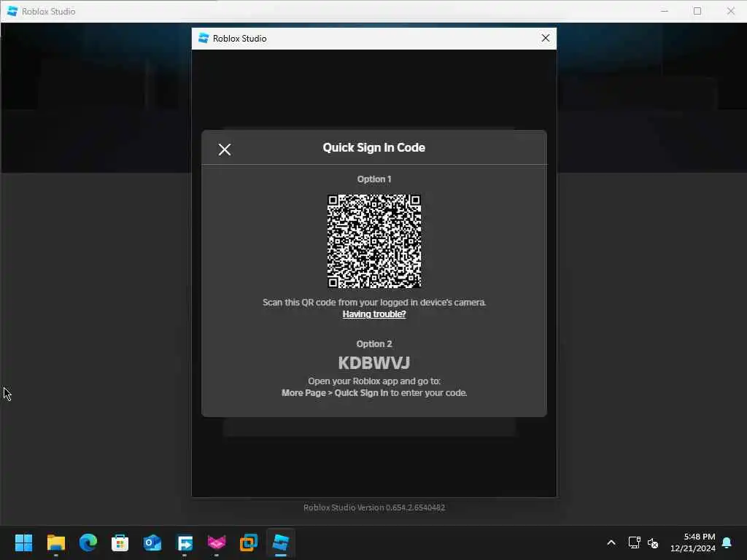
Task: Click the QR code image
Action: pyautogui.click(x=374, y=241)
